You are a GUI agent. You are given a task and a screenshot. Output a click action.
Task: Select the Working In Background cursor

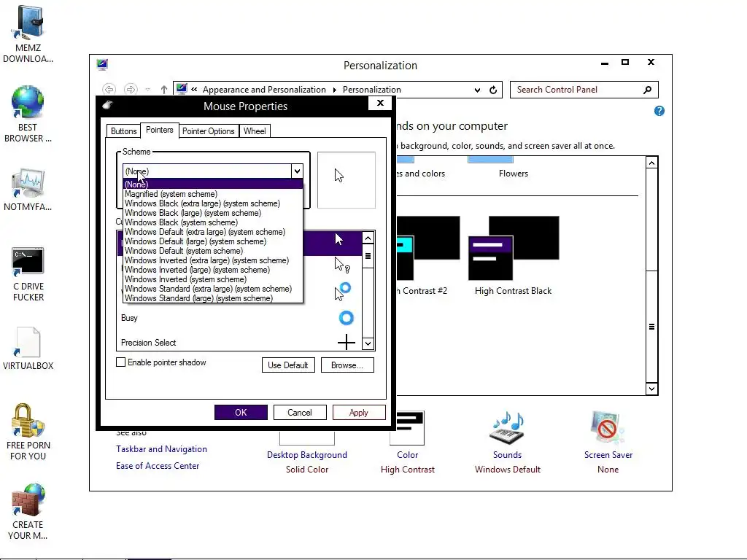tap(343, 291)
